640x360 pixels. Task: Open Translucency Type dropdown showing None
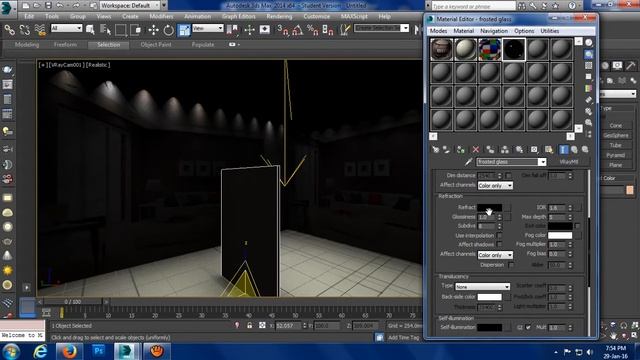tap(482, 287)
